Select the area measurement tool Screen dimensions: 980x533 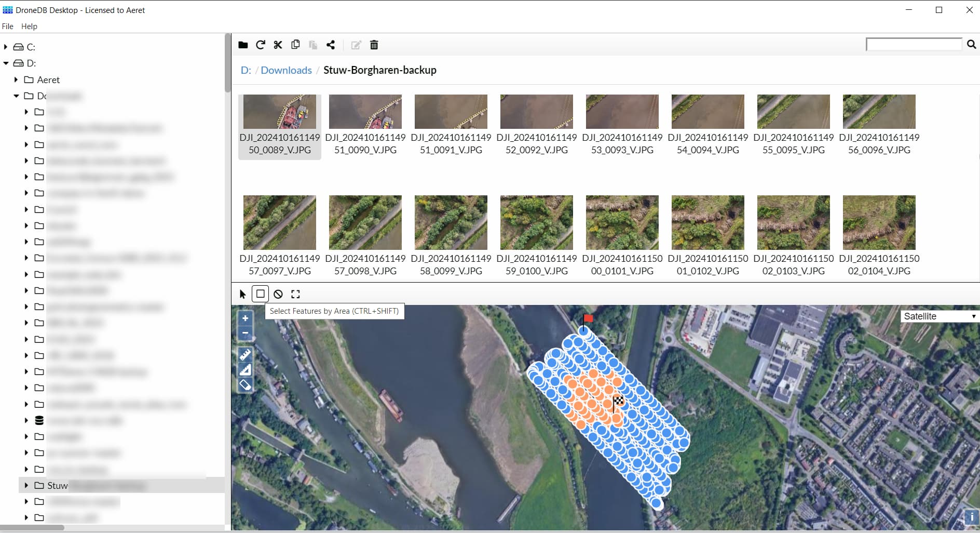coord(245,369)
